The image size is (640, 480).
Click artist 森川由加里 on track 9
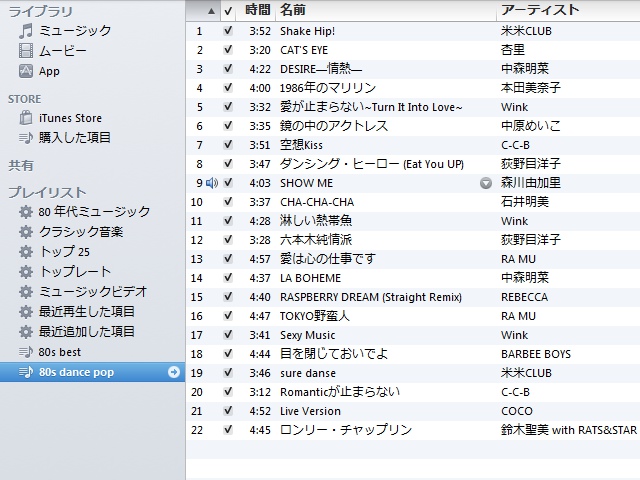(531, 183)
